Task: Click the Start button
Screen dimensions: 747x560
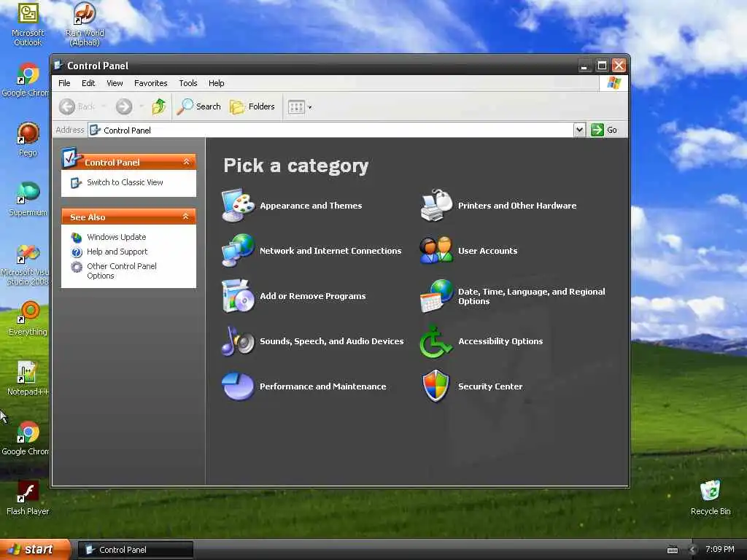Action: (35, 550)
